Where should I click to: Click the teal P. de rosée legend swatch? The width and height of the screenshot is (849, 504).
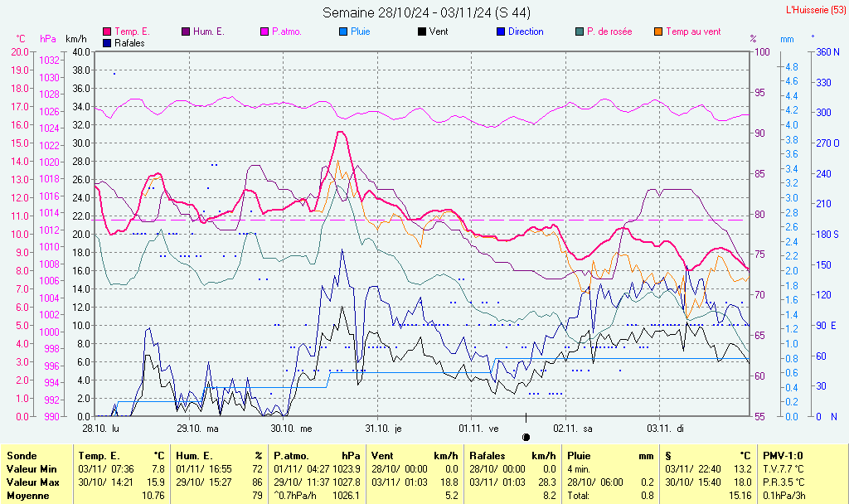coord(580,32)
